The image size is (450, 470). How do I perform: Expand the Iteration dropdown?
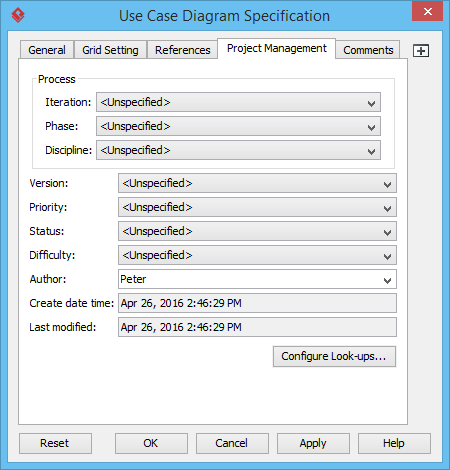[238, 102]
